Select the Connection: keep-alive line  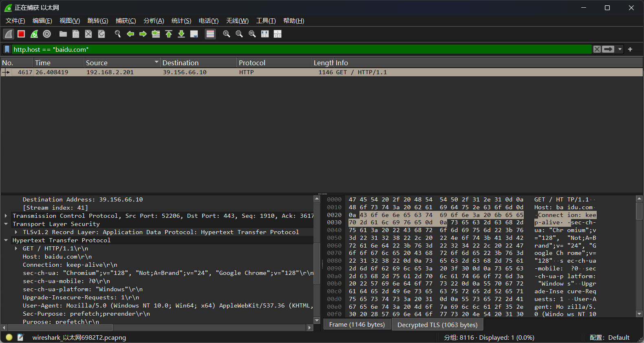pyautogui.click(x=70, y=265)
